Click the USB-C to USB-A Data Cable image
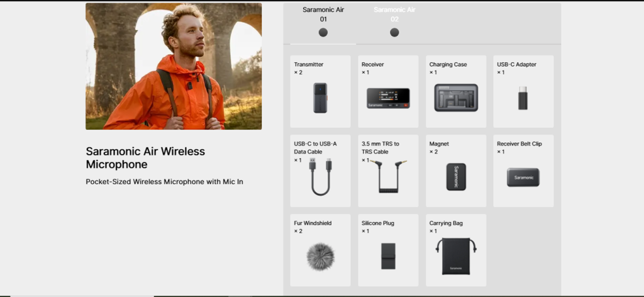Image resolution: width=644 pixels, height=297 pixels. pyautogui.click(x=320, y=177)
